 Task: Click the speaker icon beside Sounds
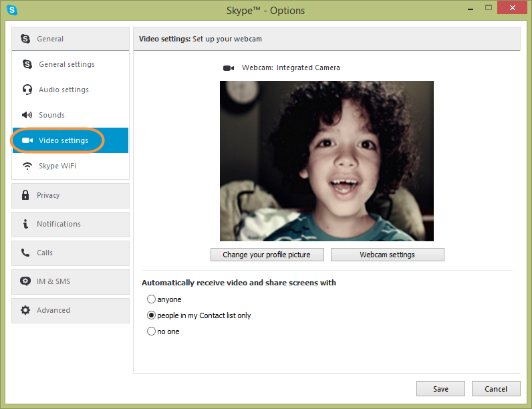pos(27,115)
